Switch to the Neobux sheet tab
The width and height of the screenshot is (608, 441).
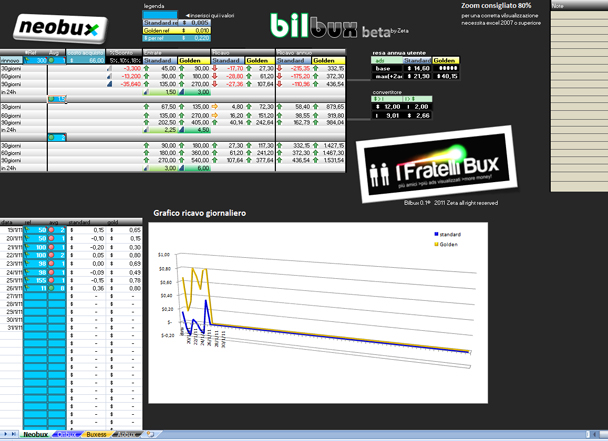pyautogui.click(x=35, y=434)
